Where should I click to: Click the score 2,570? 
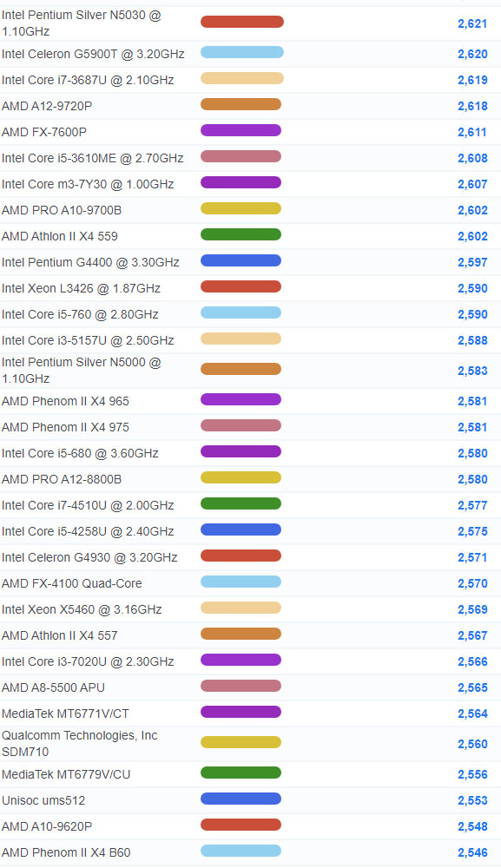pos(472,583)
